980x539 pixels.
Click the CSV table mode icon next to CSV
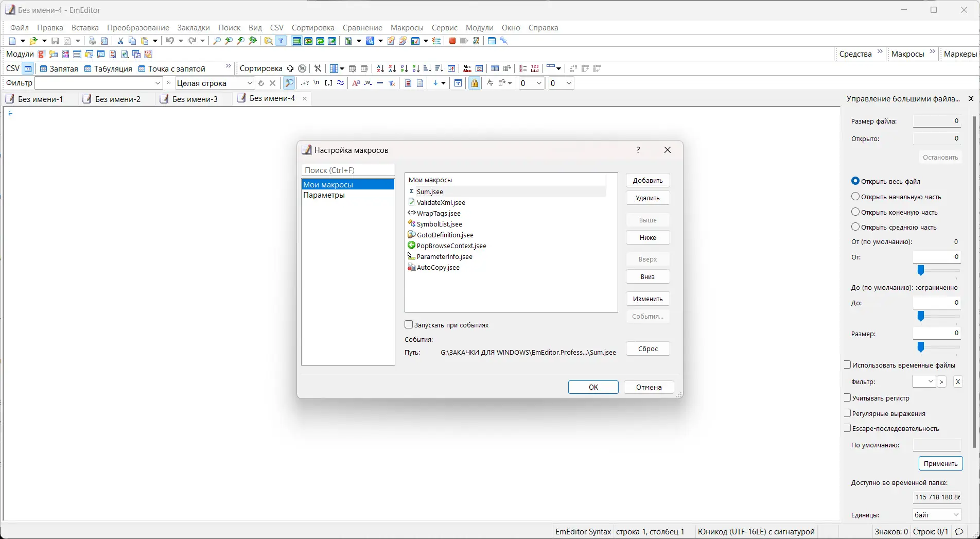pos(28,68)
